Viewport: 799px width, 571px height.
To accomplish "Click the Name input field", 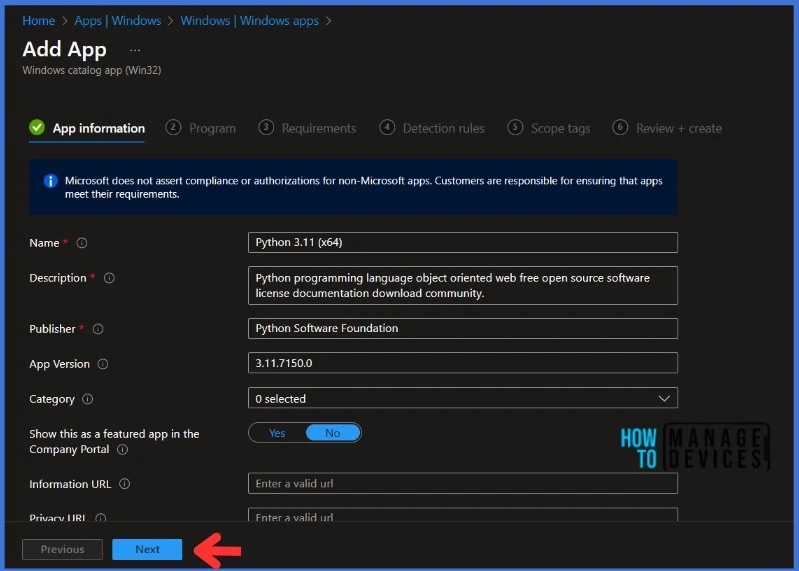I will 463,242.
